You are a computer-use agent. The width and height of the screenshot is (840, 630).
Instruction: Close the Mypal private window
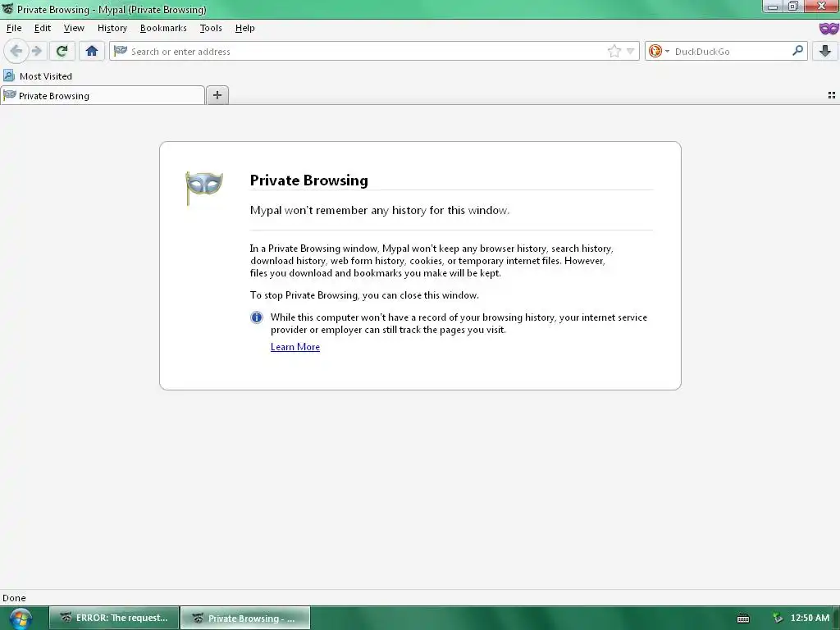tap(821, 7)
